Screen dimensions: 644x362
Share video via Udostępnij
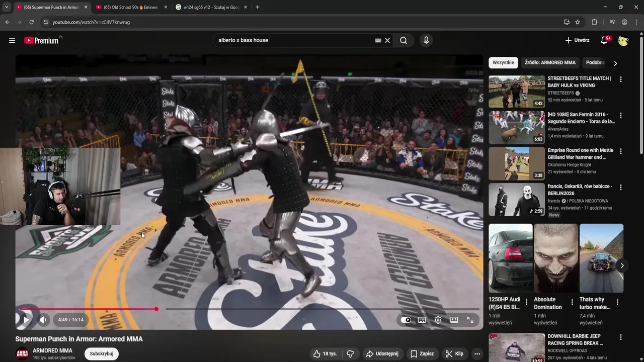click(382, 354)
